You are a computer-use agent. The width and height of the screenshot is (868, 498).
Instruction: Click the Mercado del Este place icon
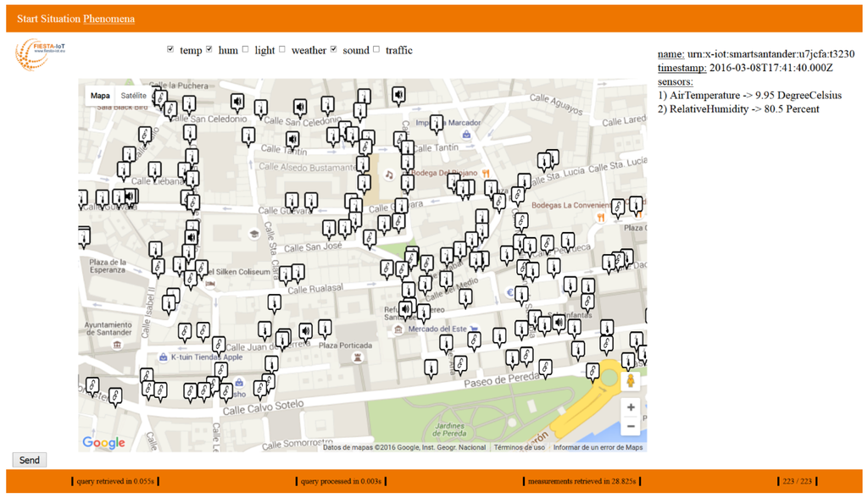(397, 329)
